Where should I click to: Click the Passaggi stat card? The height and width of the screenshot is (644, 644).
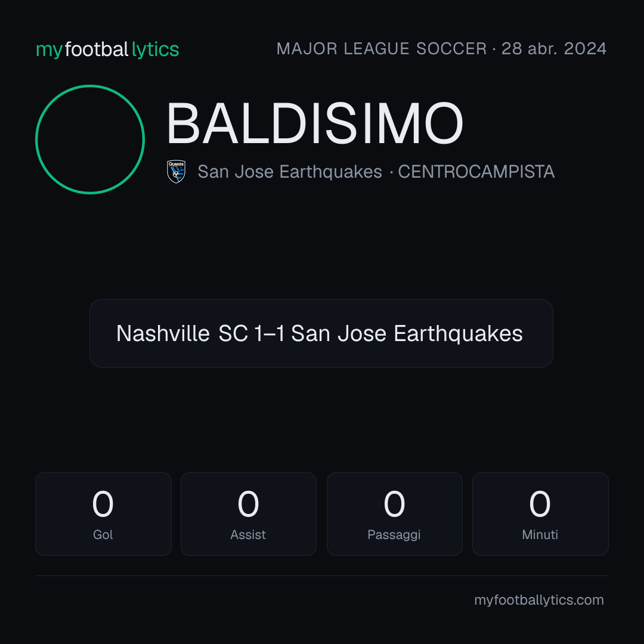pos(394,514)
